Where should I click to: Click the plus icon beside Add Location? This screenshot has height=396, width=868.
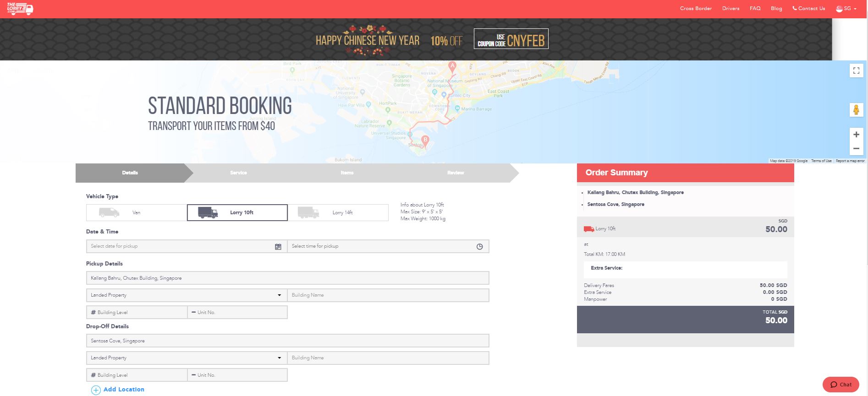[x=96, y=390]
